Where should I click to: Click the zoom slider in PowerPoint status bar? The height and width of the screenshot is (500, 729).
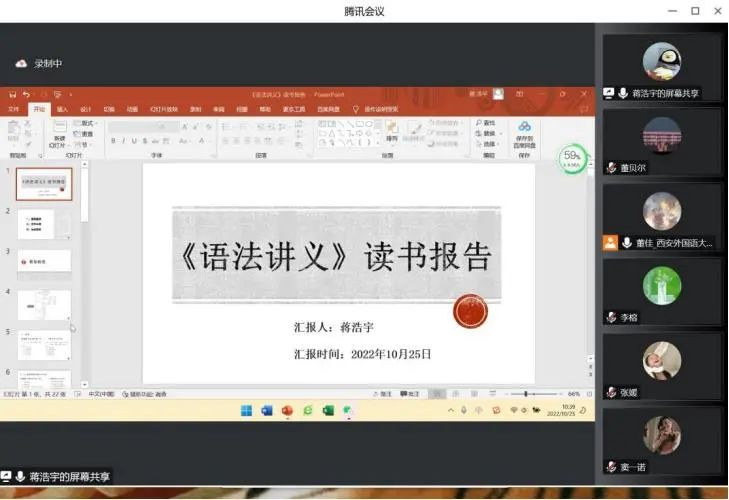pyautogui.click(x=528, y=394)
